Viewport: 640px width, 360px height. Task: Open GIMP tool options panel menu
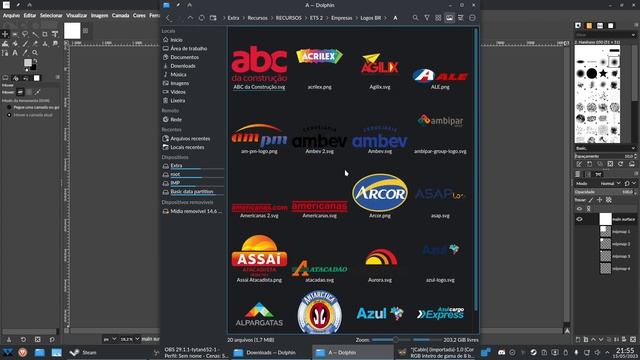[58, 77]
